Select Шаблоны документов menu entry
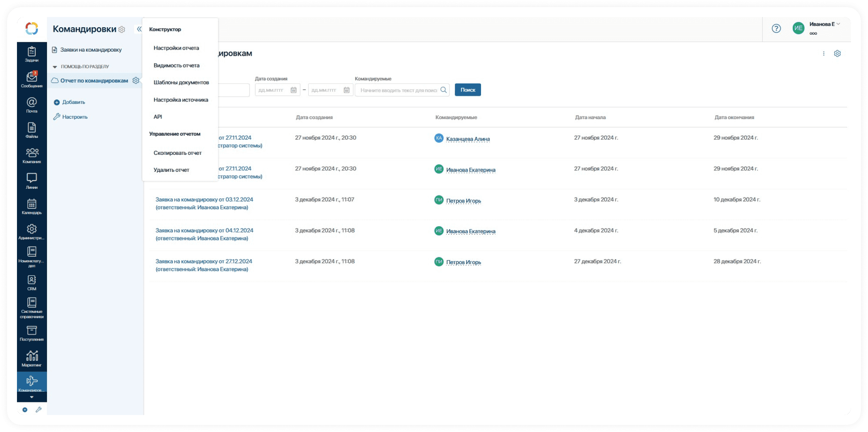The width and height of the screenshot is (868, 432). [181, 82]
